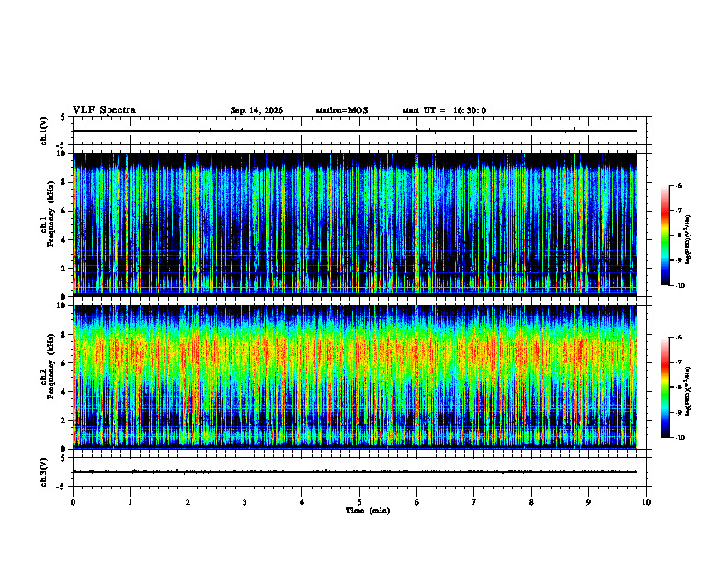The width and height of the screenshot is (728, 563).
Task: Click the Sep. 14, 2026 date label
Action: (256, 110)
